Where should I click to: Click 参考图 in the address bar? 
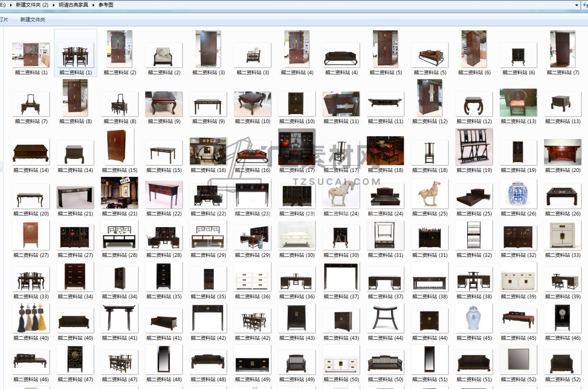point(106,5)
